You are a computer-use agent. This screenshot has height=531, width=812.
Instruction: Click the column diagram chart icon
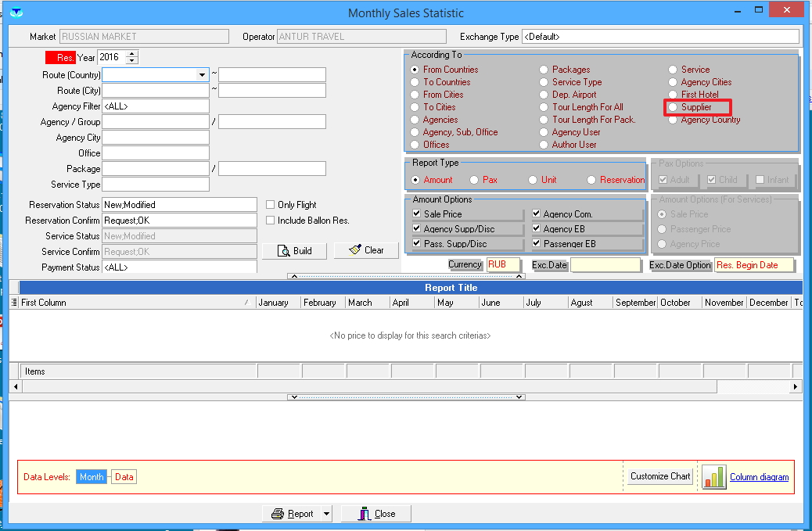point(713,476)
